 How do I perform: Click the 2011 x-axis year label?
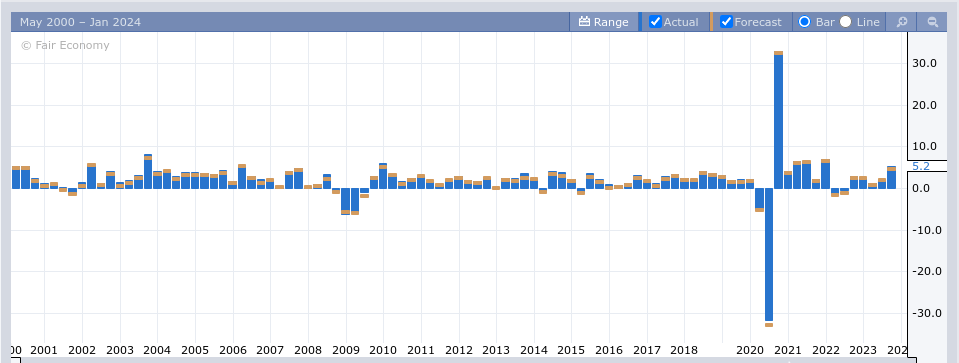(x=421, y=351)
